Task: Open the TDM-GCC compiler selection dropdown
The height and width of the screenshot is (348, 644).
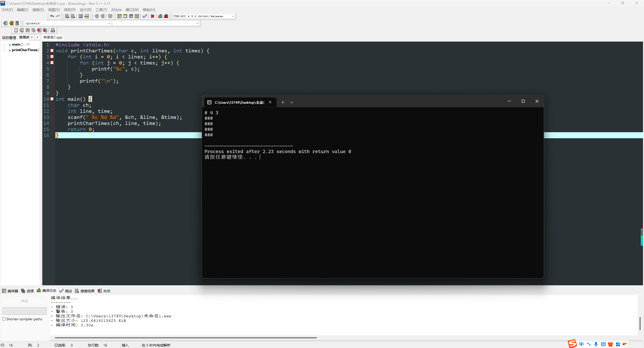Action: [233, 16]
